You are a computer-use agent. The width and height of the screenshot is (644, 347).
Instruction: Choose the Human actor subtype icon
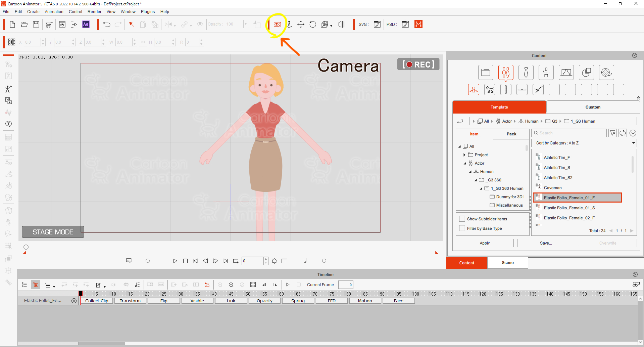(474, 90)
